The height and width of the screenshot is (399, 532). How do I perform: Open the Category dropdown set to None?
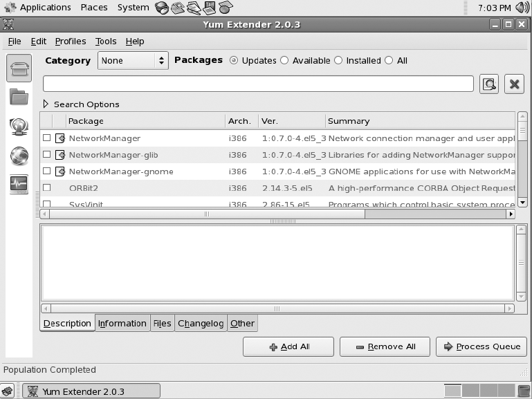[x=133, y=61]
